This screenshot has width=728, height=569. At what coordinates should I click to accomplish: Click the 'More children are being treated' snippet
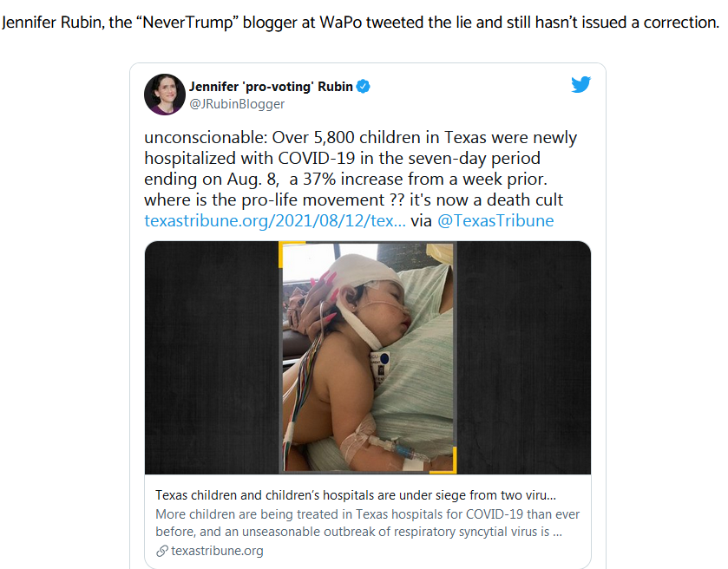[x=367, y=522]
